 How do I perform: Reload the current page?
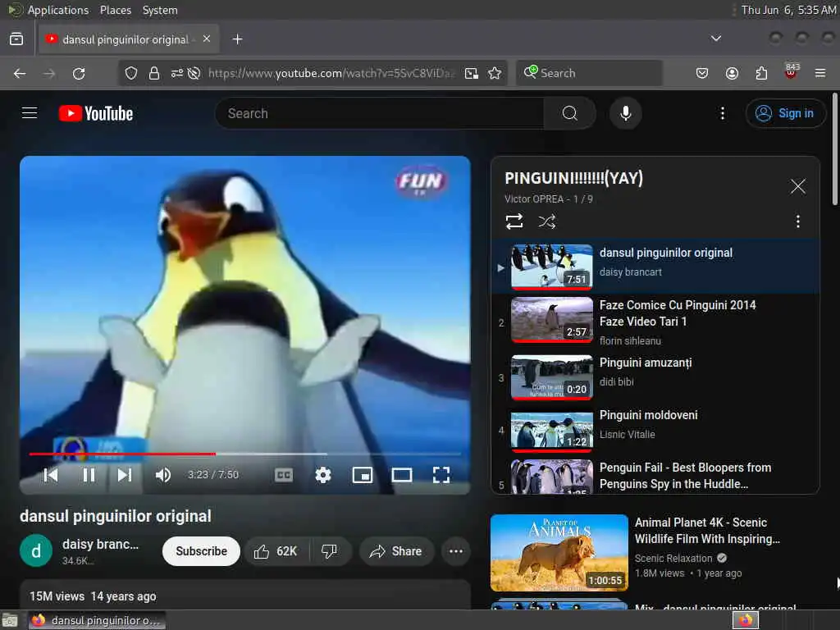click(79, 73)
